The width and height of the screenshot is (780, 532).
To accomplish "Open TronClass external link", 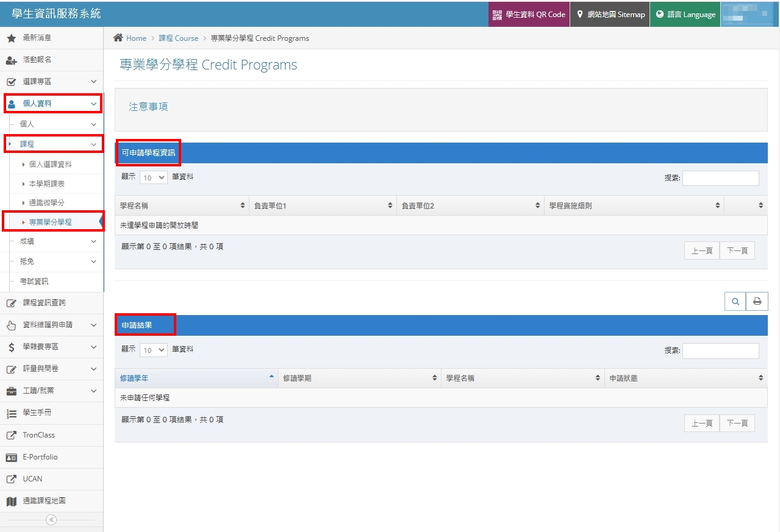I will pos(38,435).
